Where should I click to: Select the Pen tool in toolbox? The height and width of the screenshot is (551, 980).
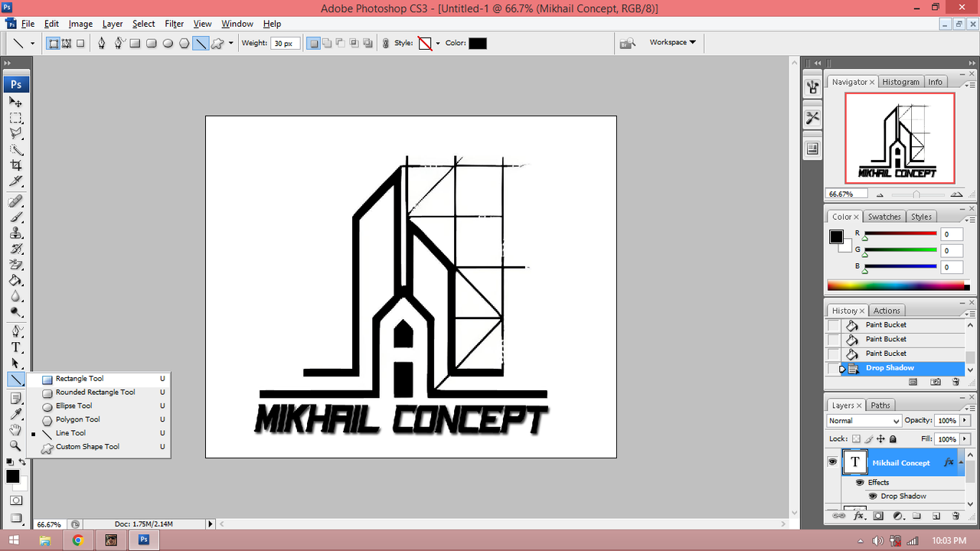click(x=15, y=332)
